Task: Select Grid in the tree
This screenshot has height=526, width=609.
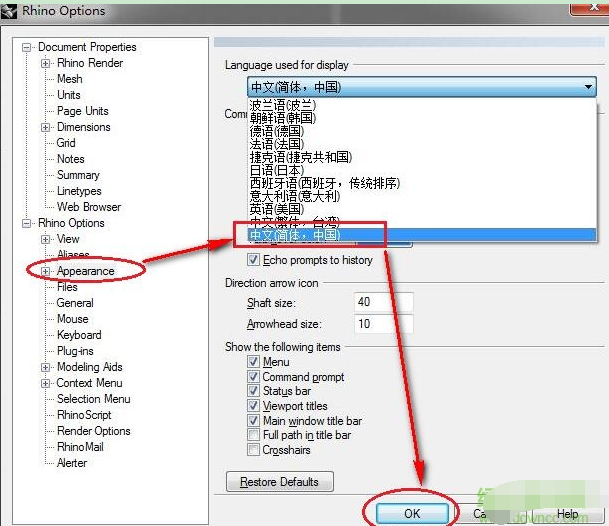Action: [66, 143]
